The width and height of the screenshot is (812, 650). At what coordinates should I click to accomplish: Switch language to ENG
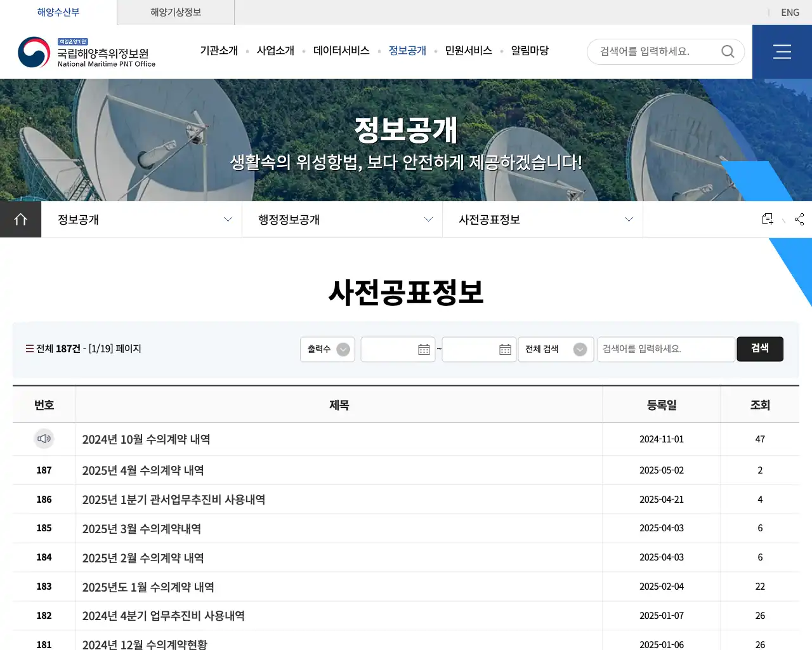(790, 12)
